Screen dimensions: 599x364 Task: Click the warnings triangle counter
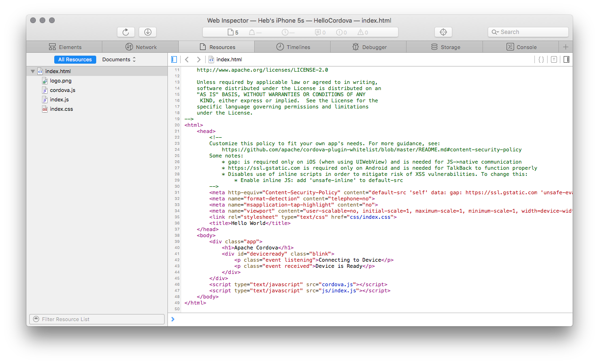point(363,33)
